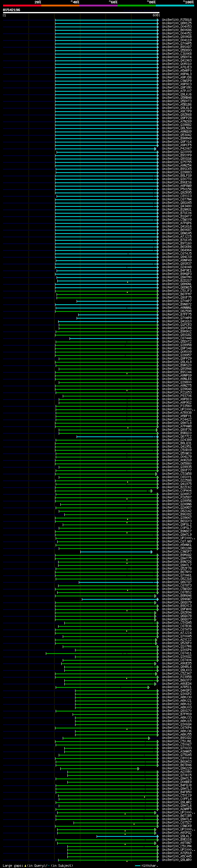This screenshot has width=197, height=868.
Task: Select hit label UniRef100_Q39882
Action: 176,125
